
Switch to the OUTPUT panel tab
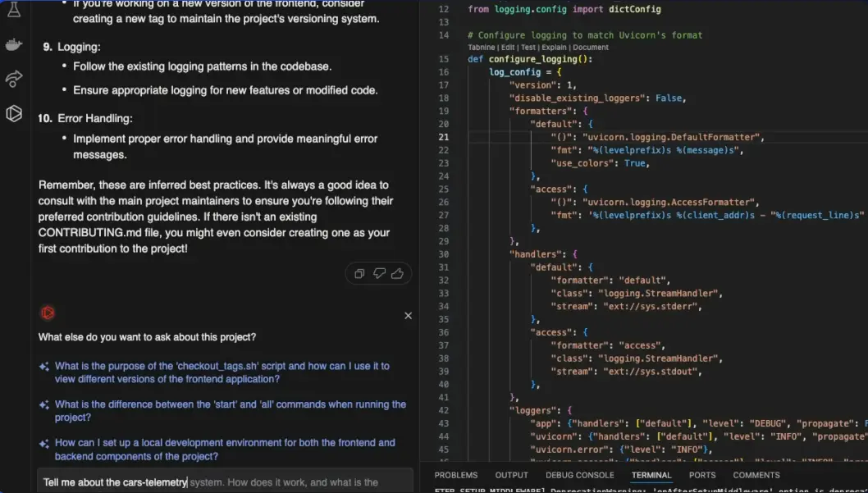[511, 475]
